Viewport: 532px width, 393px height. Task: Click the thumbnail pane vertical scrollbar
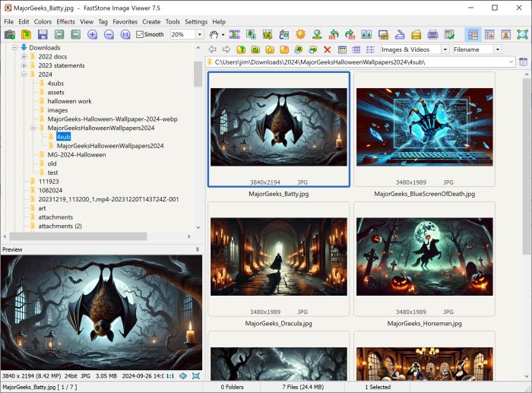527,166
